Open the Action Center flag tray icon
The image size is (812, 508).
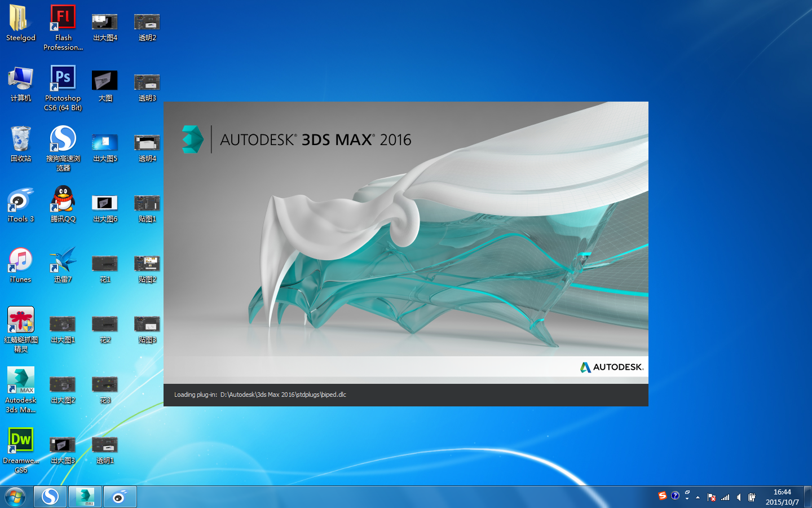[x=712, y=497]
